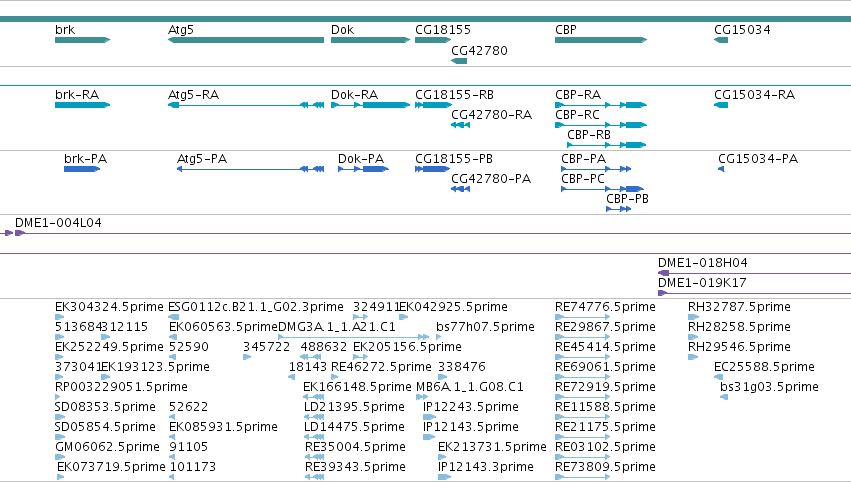851x482 pixels.
Task: Select the RH28258.5prime EST
Action: (693, 337)
